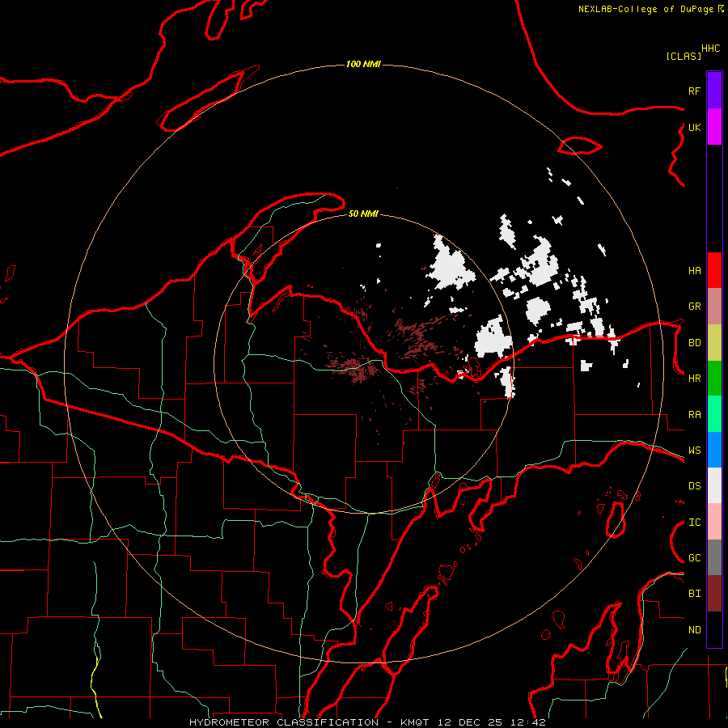Click the BD yellow legend color block
This screenshot has height=728, width=728.
pos(714,342)
